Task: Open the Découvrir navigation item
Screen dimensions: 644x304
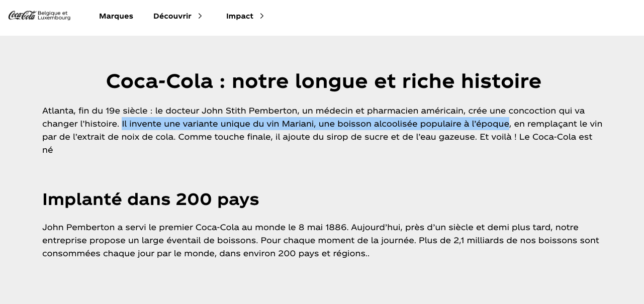Action: click(x=172, y=16)
